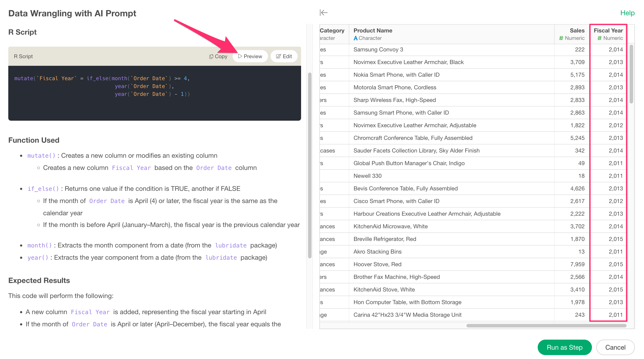Preview the R Script result

250,56
